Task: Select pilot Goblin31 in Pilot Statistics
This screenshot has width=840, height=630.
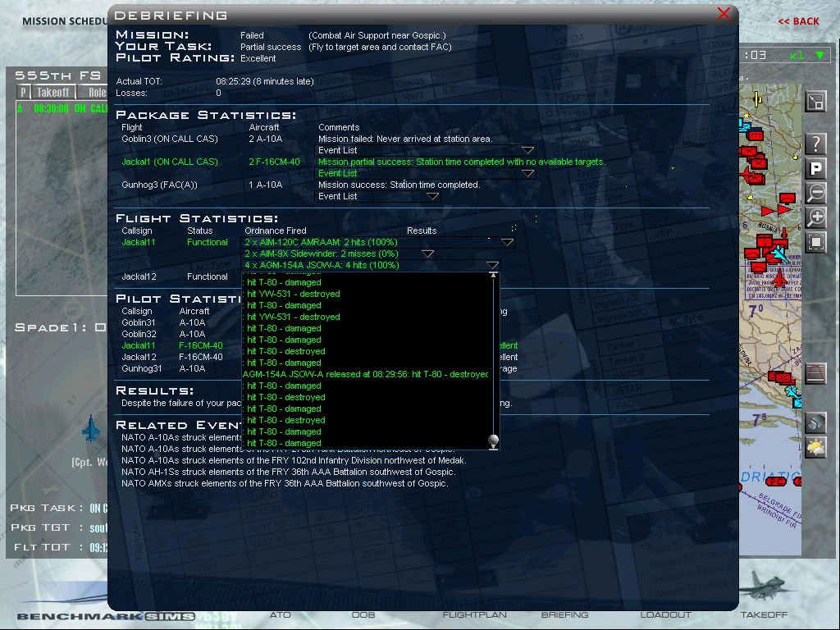Action: tap(138, 322)
